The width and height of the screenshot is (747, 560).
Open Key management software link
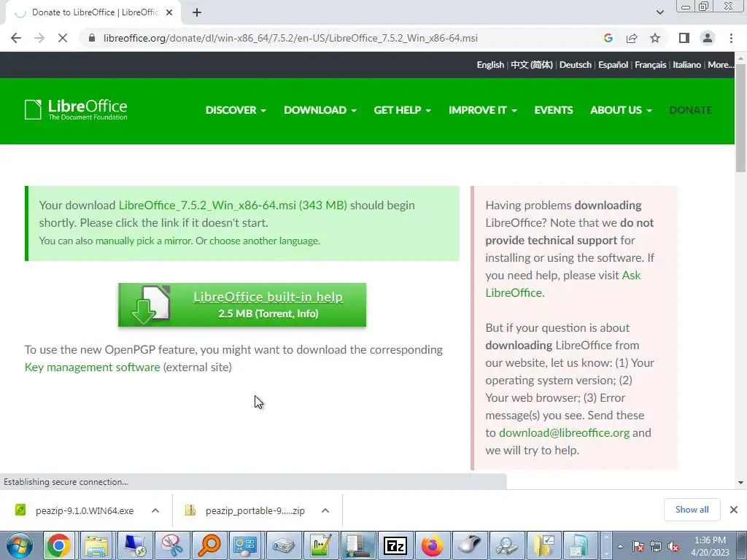pyautogui.click(x=93, y=367)
